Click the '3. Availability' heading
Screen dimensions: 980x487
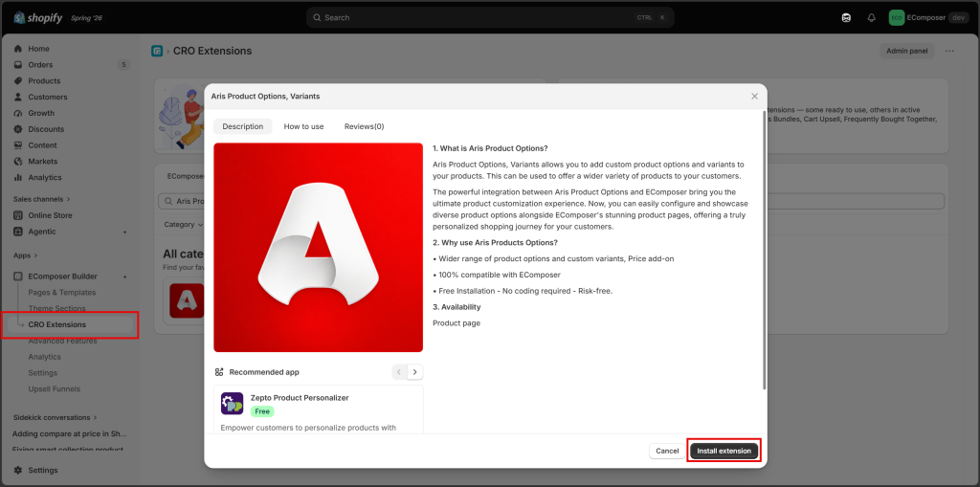coord(457,307)
